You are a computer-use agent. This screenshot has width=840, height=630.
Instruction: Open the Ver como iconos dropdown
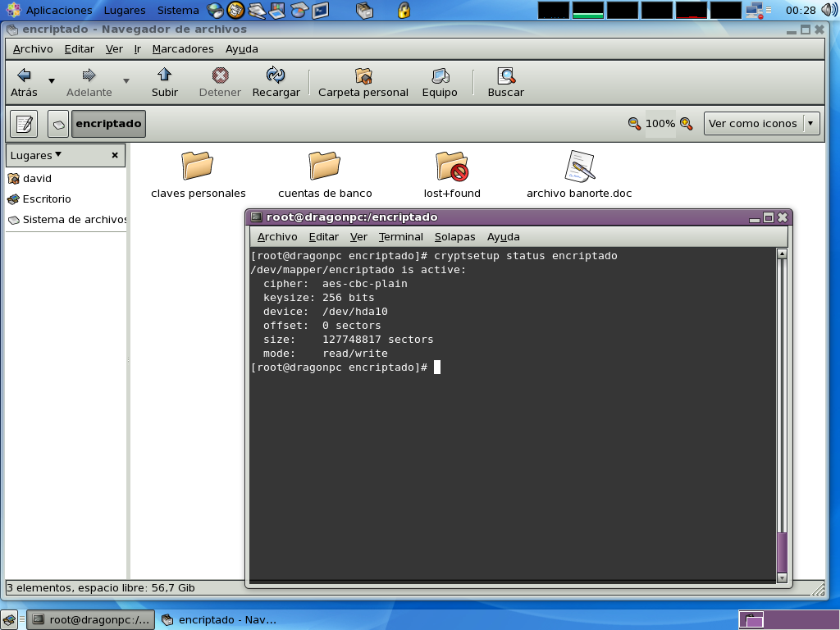pyautogui.click(x=761, y=124)
